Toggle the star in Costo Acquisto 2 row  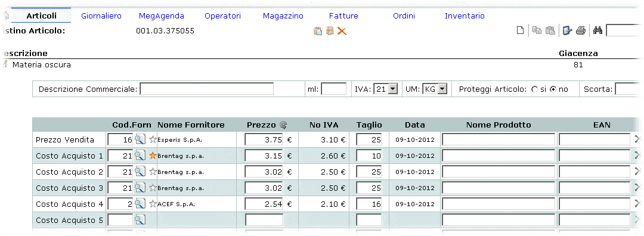(153, 172)
